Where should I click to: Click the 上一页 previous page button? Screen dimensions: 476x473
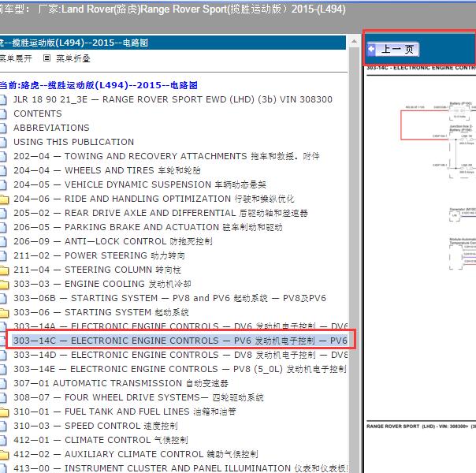coord(392,49)
